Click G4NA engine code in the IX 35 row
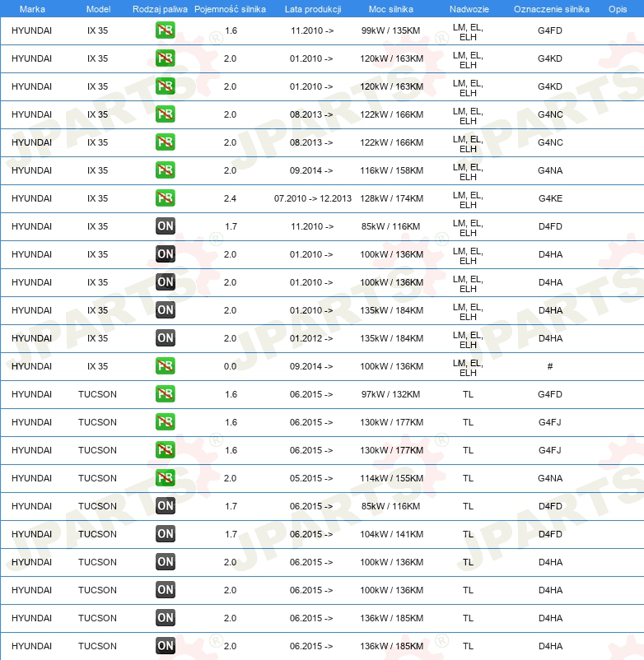644x660 pixels. click(x=550, y=170)
